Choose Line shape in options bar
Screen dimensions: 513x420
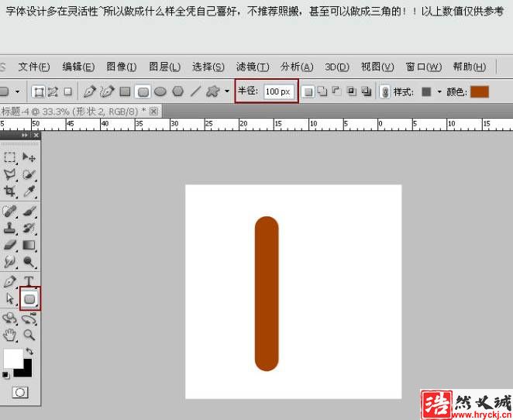(x=195, y=91)
